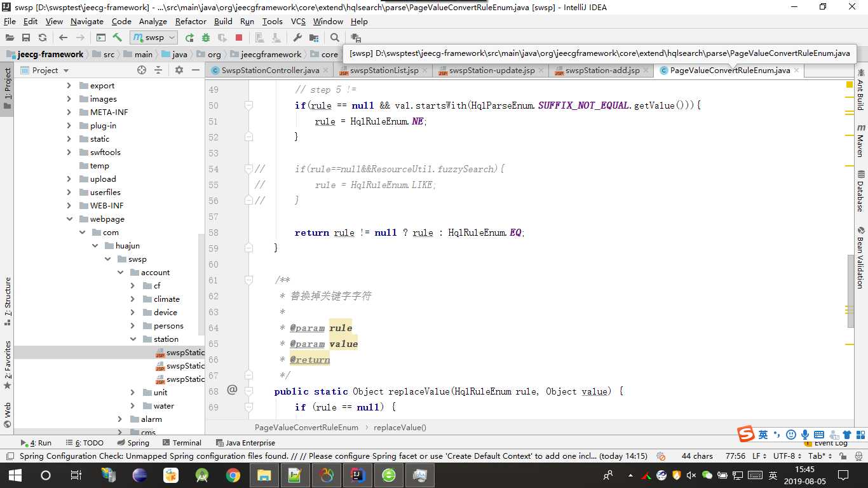
Task: Toggle the 7: Structure tool window
Action: point(7,301)
